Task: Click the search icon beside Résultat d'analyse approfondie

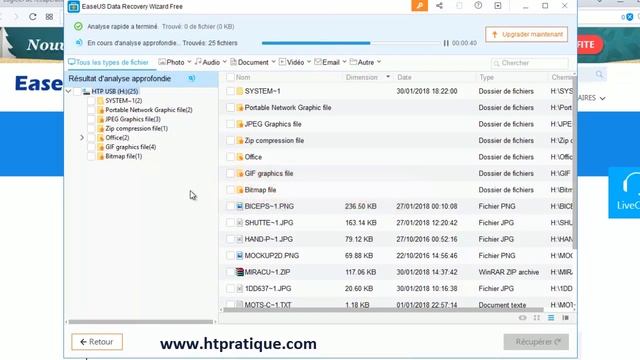Action: 191,78
